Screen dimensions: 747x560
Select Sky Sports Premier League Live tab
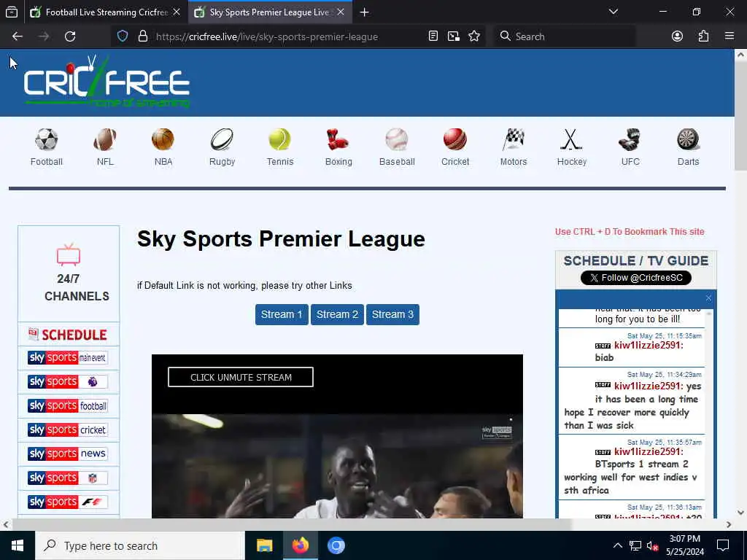270,12
